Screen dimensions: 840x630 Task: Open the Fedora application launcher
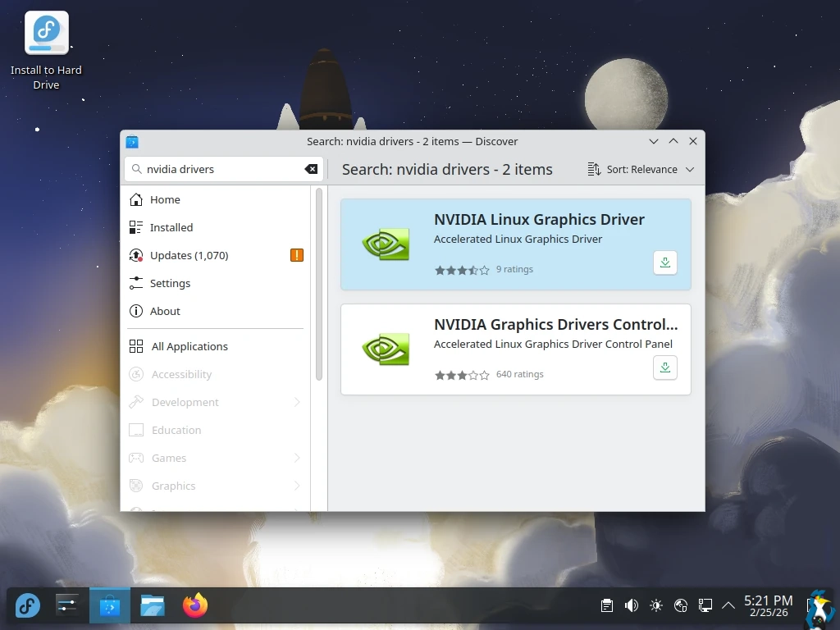[x=28, y=606]
